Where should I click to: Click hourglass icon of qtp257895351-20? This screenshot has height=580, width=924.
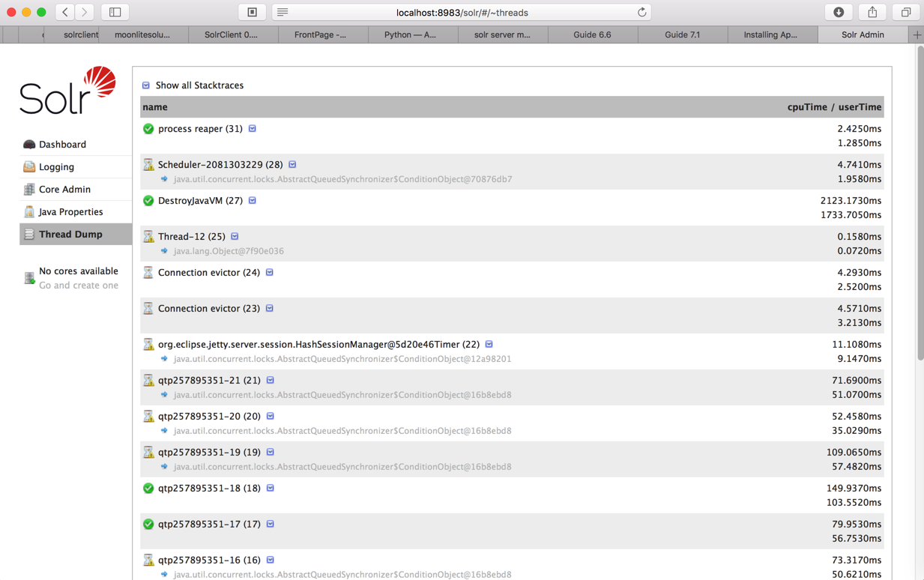[x=148, y=417]
